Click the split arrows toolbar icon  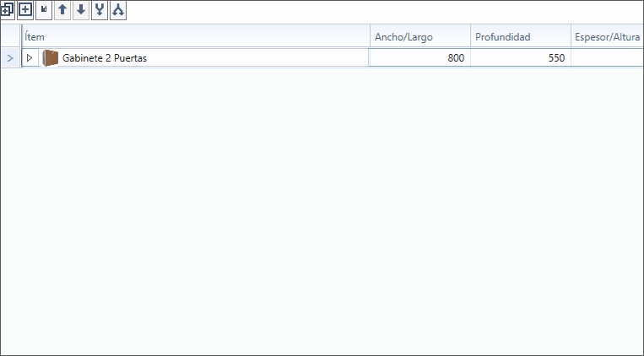click(x=118, y=10)
